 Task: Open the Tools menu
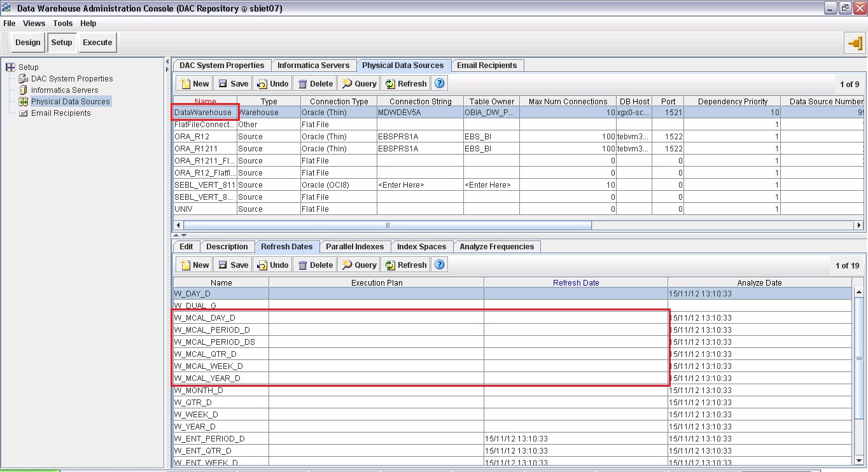(x=62, y=23)
